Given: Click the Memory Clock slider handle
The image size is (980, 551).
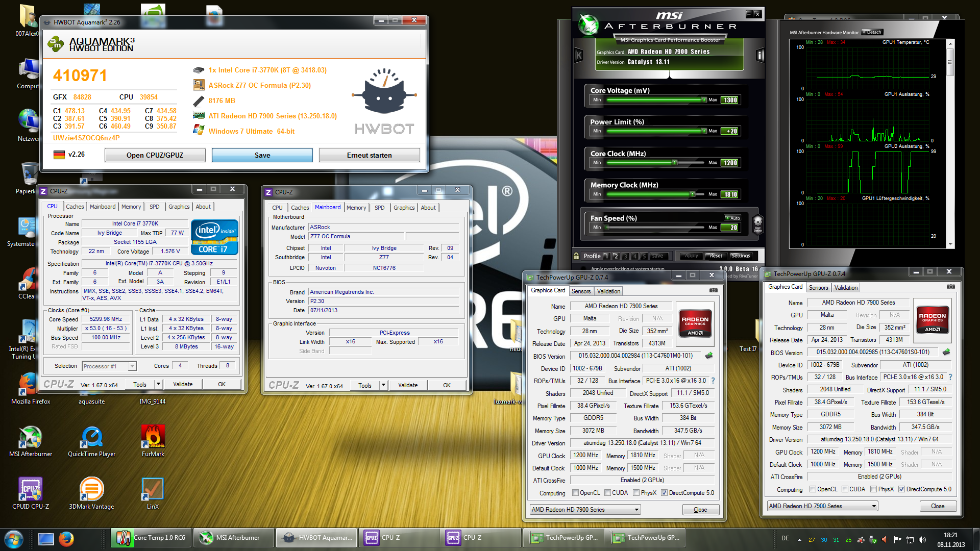Looking at the screenshot, I should tap(692, 194).
